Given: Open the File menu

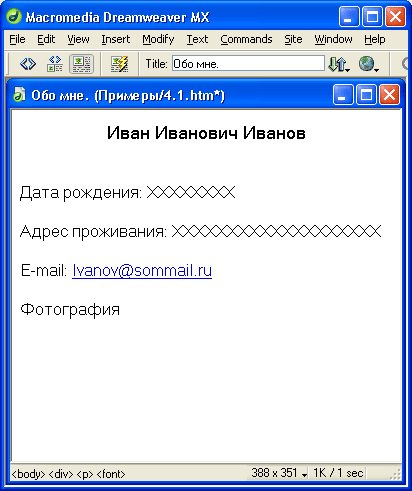Looking at the screenshot, I should (x=17, y=39).
